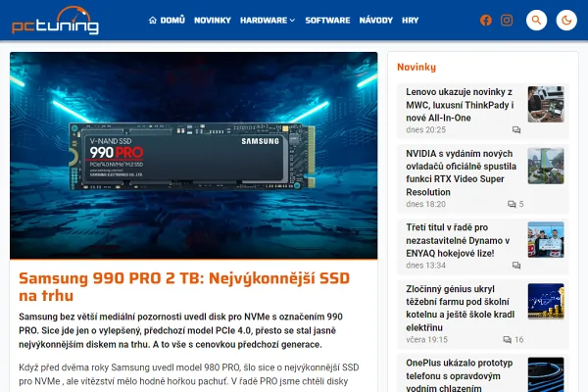This screenshot has height=392, width=588.
Task: Open the těžební farmu article thumbnail
Action: (546, 301)
